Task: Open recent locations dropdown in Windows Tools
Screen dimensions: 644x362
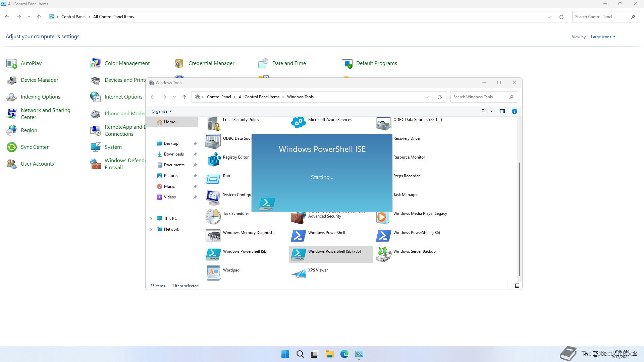Action: [x=174, y=97]
